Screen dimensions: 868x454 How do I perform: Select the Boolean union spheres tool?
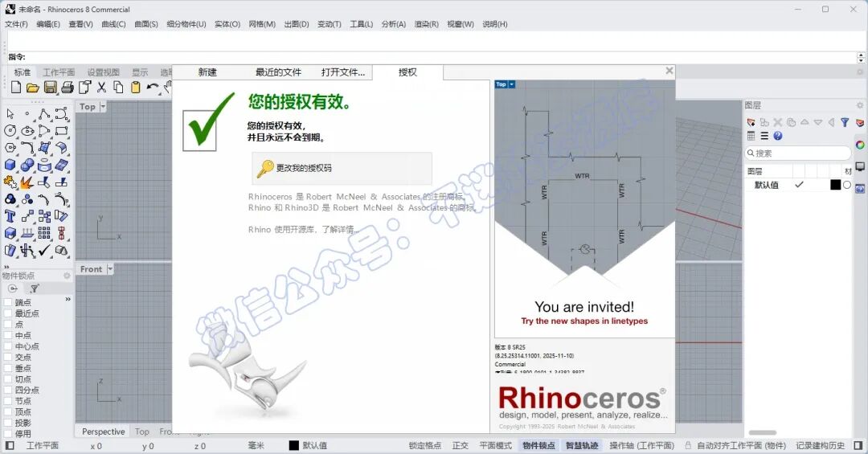pos(27,165)
